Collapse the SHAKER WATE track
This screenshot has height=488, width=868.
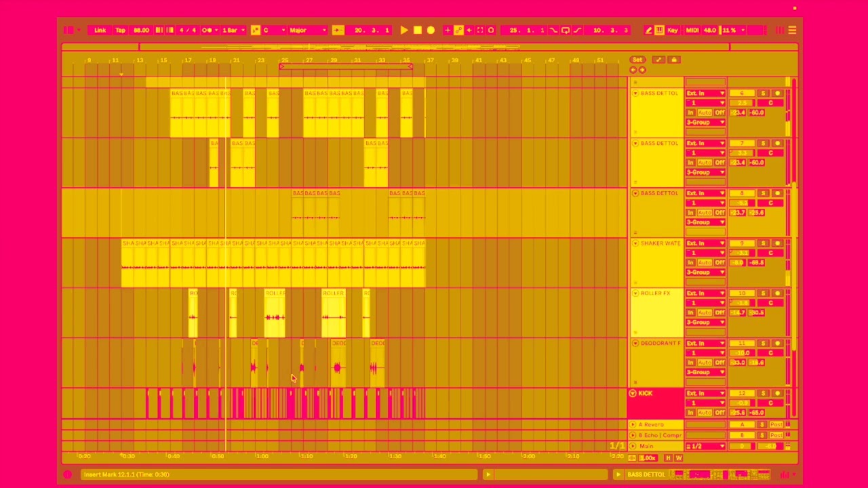[x=635, y=243]
